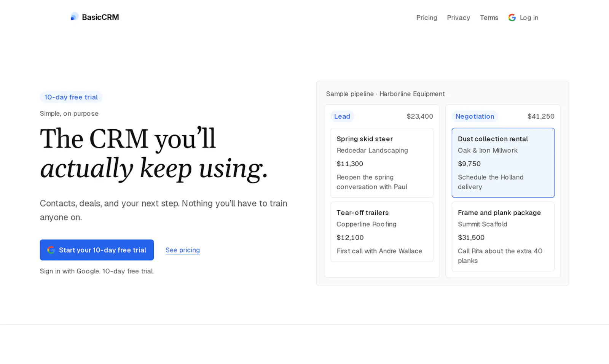Screen dimensions: 609x364
Task: Click Summit Scaffold company name
Action: pyautogui.click(x=482, y=224)
